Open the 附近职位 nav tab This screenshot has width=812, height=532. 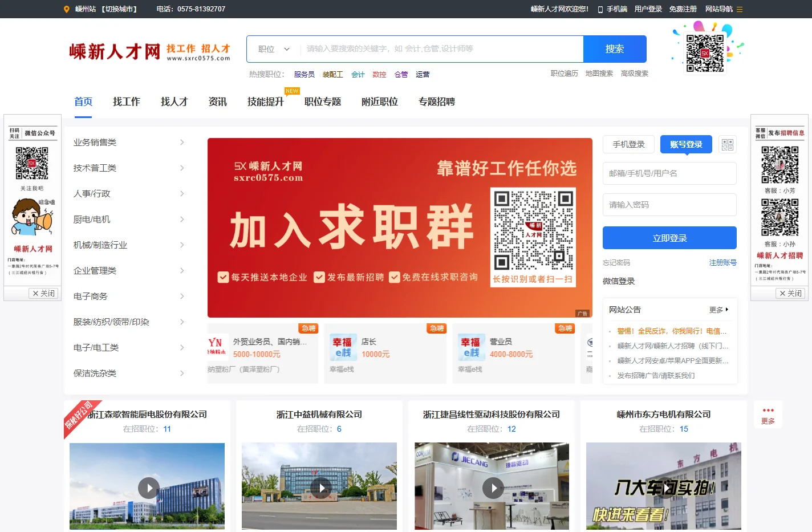pos(380,101)
